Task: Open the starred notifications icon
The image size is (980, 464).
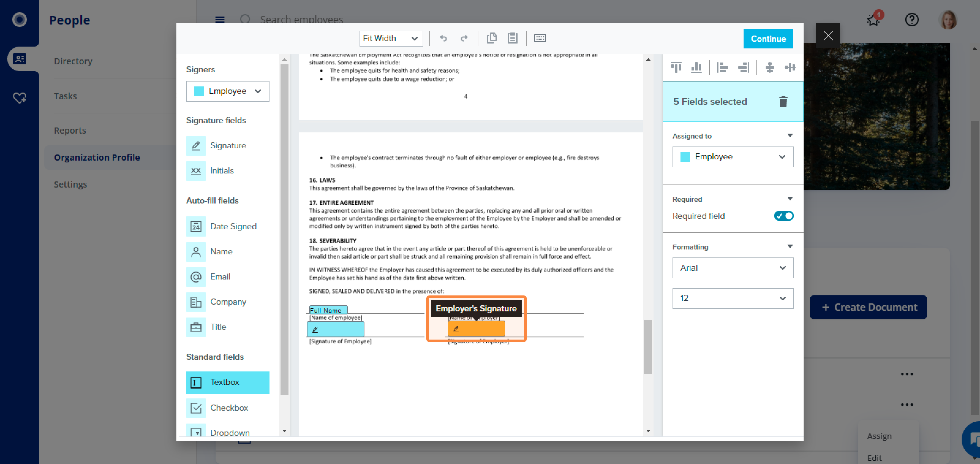Action: coord(874,19)
